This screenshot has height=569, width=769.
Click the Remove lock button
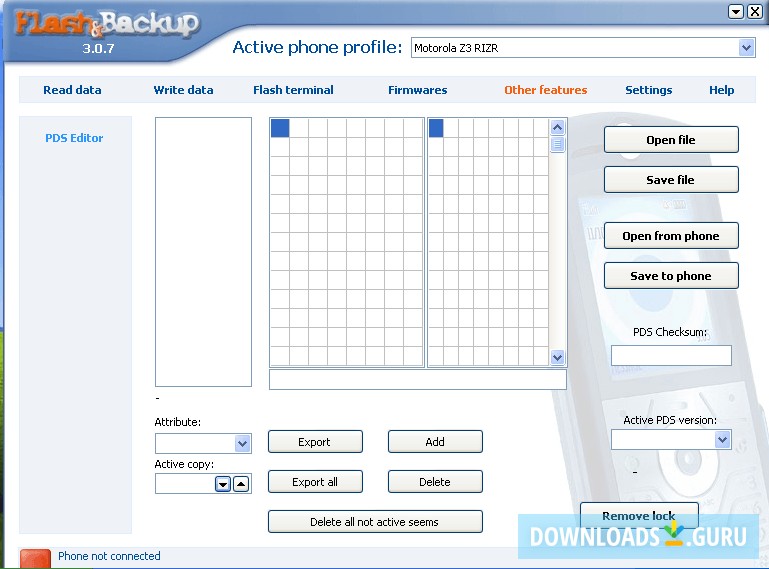639,515
